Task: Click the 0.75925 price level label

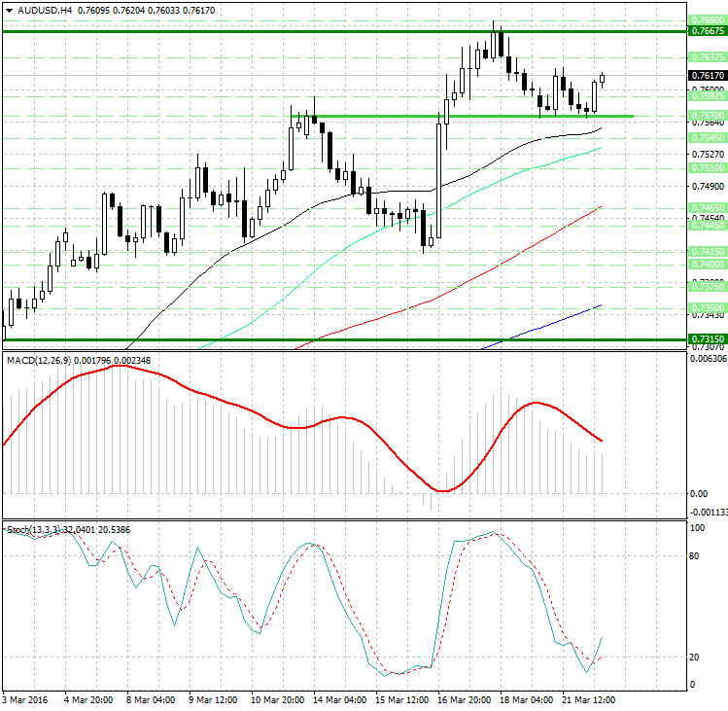Action: click(x=708, y=96)
